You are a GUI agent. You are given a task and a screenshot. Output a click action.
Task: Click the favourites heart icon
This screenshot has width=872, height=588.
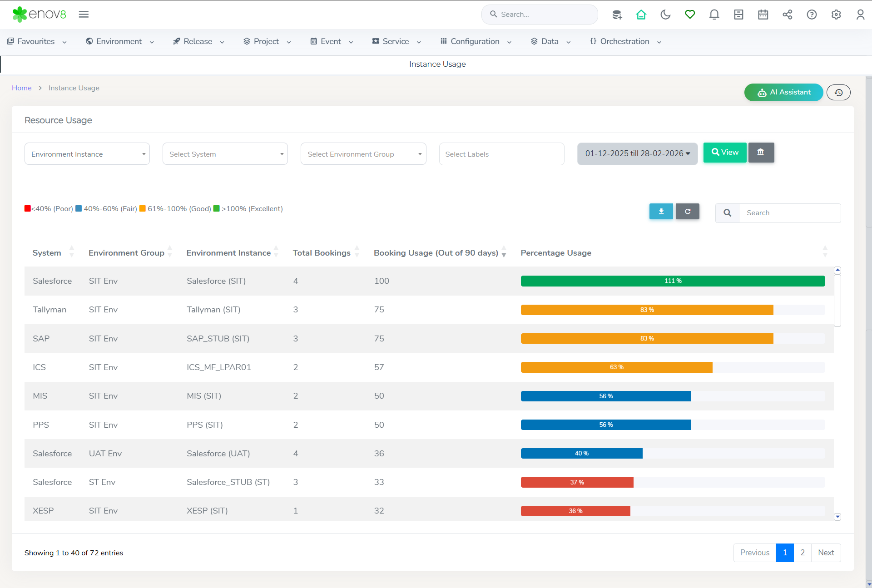point(690,15)
